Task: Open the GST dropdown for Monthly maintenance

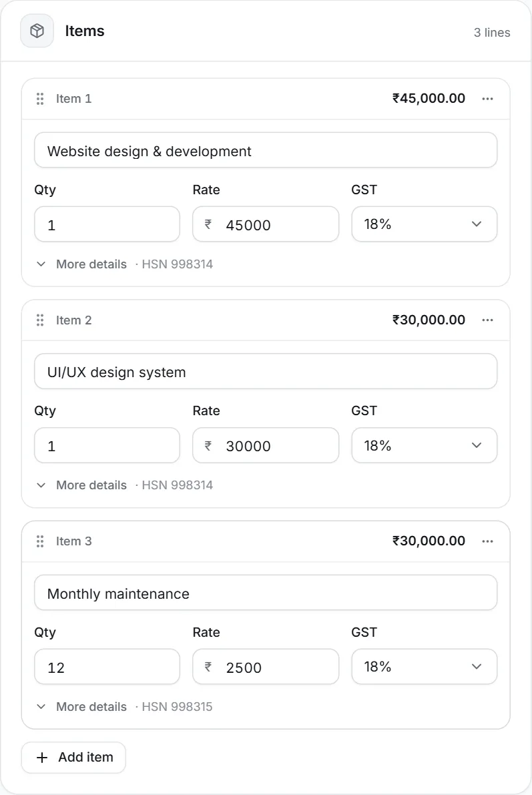Action: click(425, 667)
